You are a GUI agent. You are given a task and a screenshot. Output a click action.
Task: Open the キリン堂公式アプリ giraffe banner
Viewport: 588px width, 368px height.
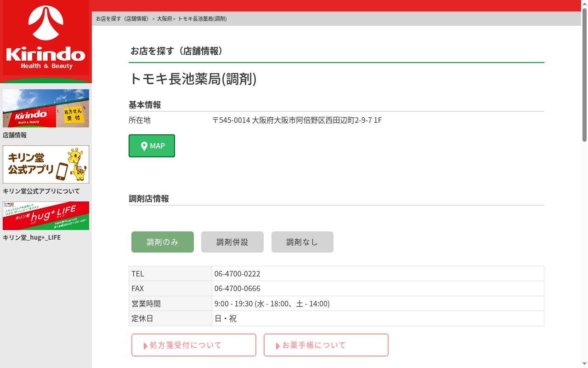(46, 164)
